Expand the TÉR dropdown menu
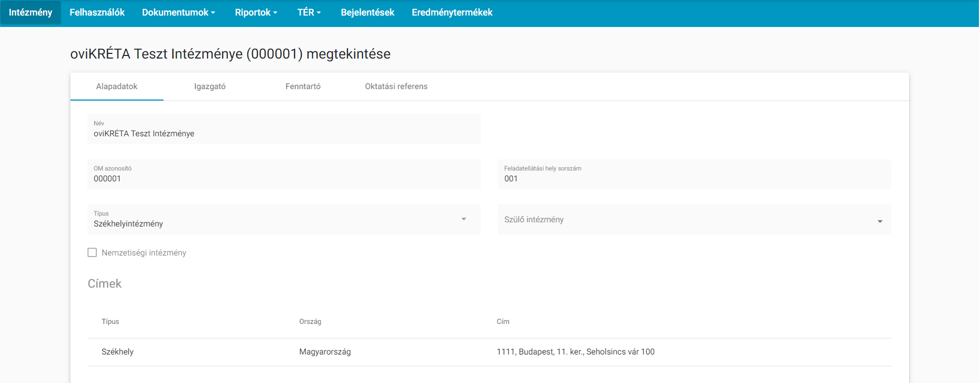 (309, 12)
